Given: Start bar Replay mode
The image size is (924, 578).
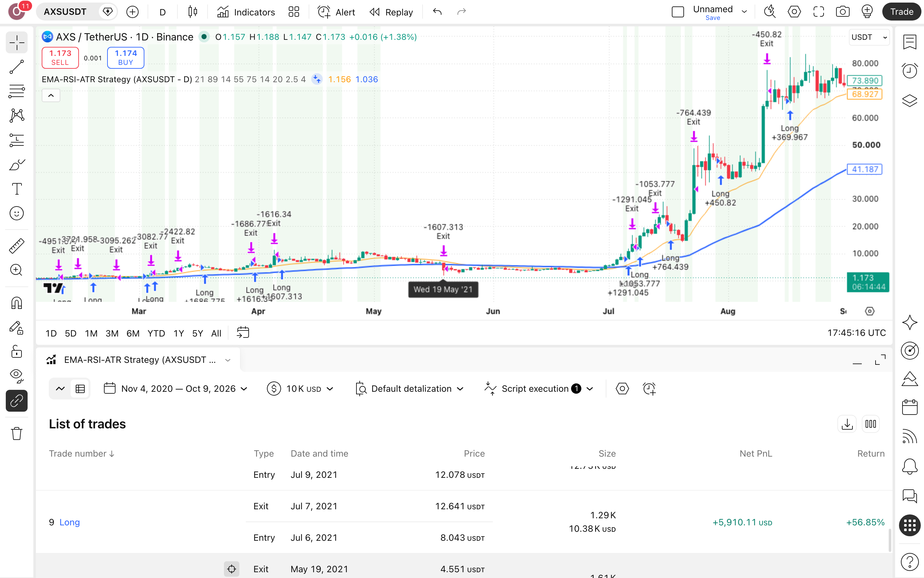Looking at the screenshot, I should pos(391,12).
